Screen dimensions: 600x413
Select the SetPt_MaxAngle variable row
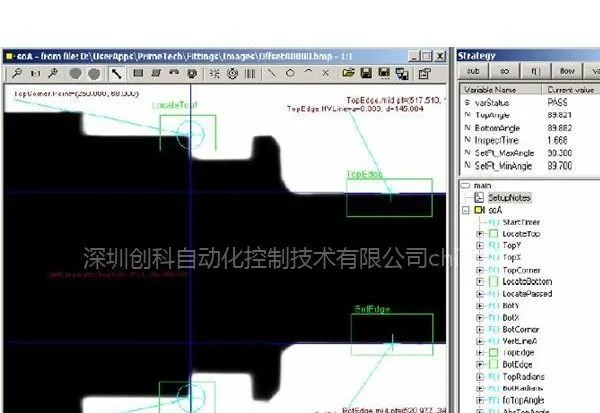pyautogui.click(x=530, y=153)
